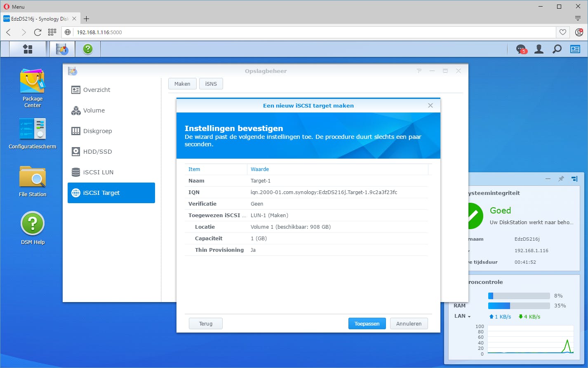Click the LUN-1 (Maken) value
The height and width of the screenshot is (368, 588).
tap(269, 215)
